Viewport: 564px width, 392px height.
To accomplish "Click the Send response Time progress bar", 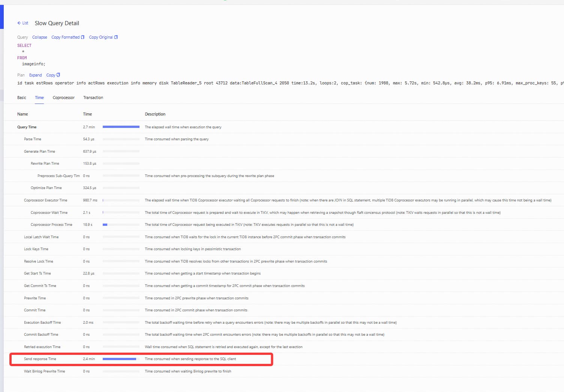I will 121,359.
